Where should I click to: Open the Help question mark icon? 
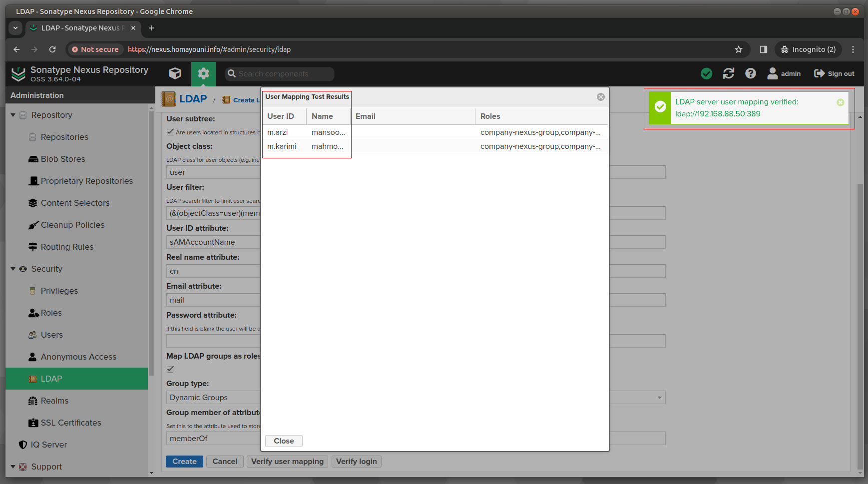point(750,73)
